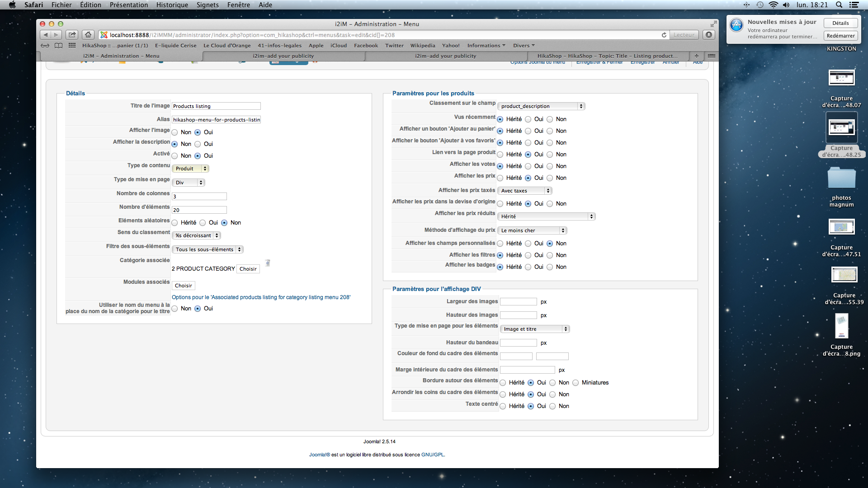Open the Reading List glasses icon
868x488 pixels.
[45, 46]
